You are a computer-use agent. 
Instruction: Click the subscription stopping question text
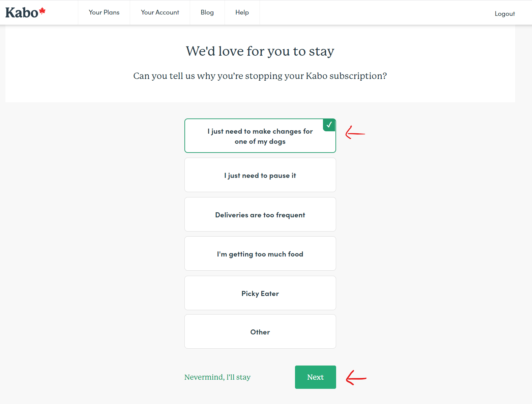coord(260,76)
